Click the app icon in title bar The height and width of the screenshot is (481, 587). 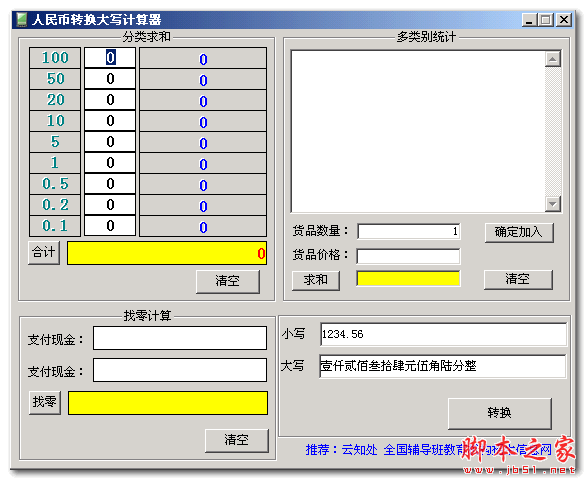point(22,19)
